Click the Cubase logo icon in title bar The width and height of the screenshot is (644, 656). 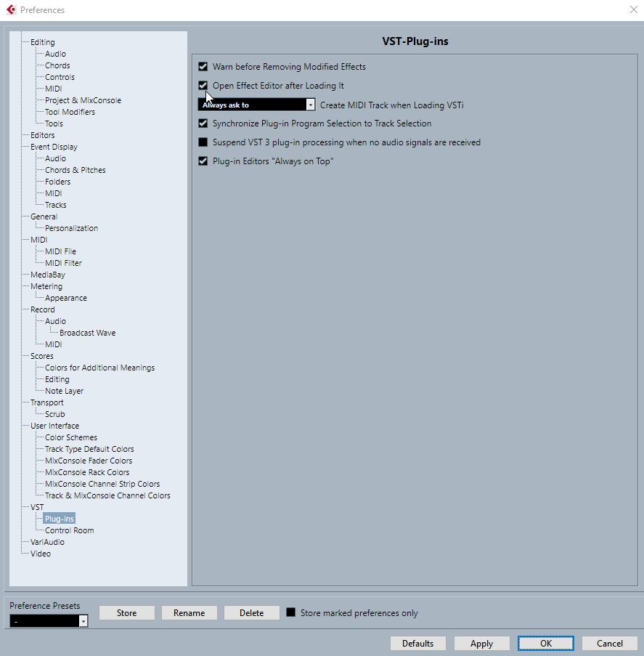(12, 9)
